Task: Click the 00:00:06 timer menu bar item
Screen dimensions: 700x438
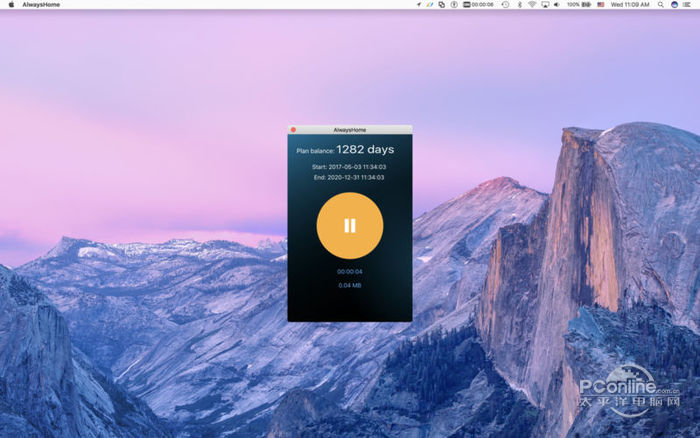Action: coord(478,4)
